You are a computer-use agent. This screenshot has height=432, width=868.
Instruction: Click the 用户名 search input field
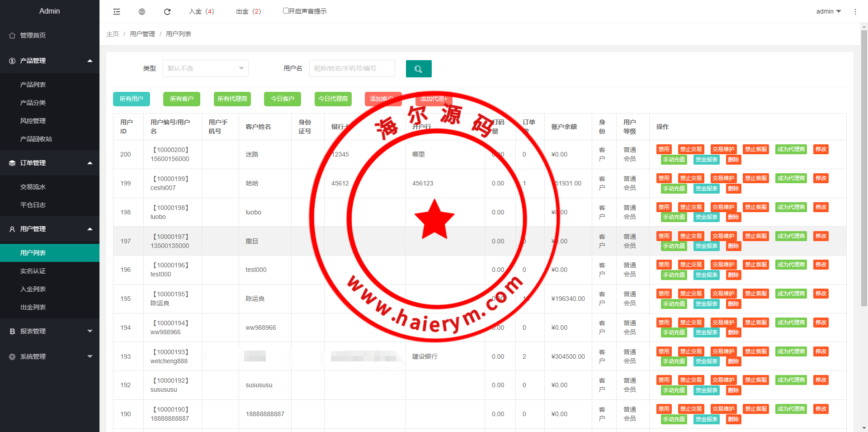[x=352, y=68]
